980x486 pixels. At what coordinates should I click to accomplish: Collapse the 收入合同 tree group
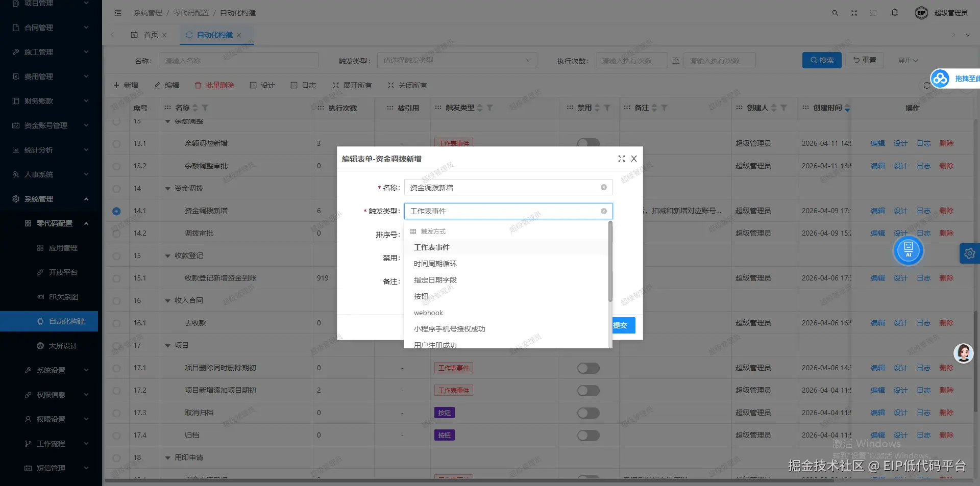(x=167, y=301)
